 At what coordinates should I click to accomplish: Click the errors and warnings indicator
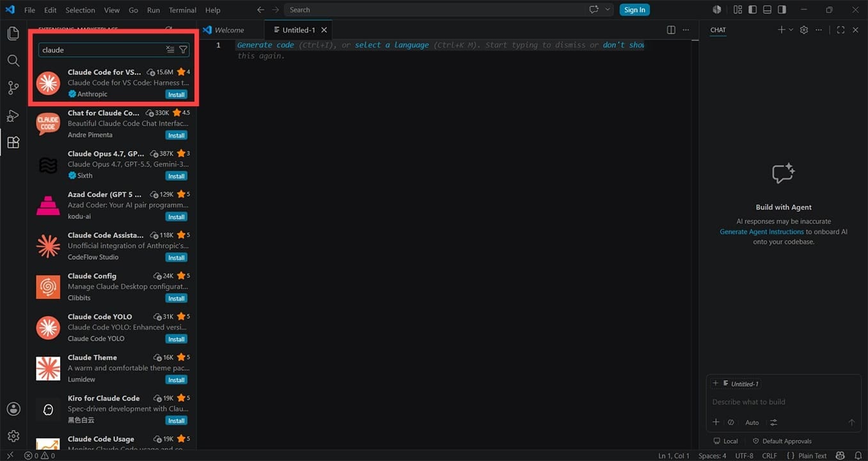tap(40, 456)
